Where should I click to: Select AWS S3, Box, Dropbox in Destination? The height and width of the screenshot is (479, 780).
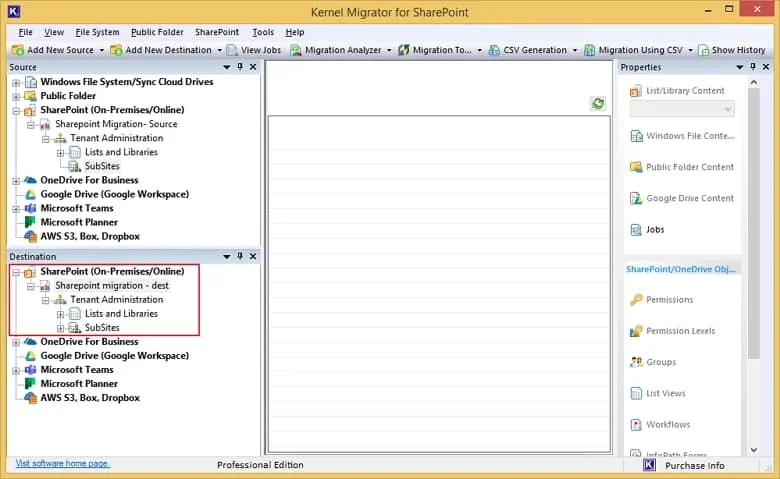point(90,398)
